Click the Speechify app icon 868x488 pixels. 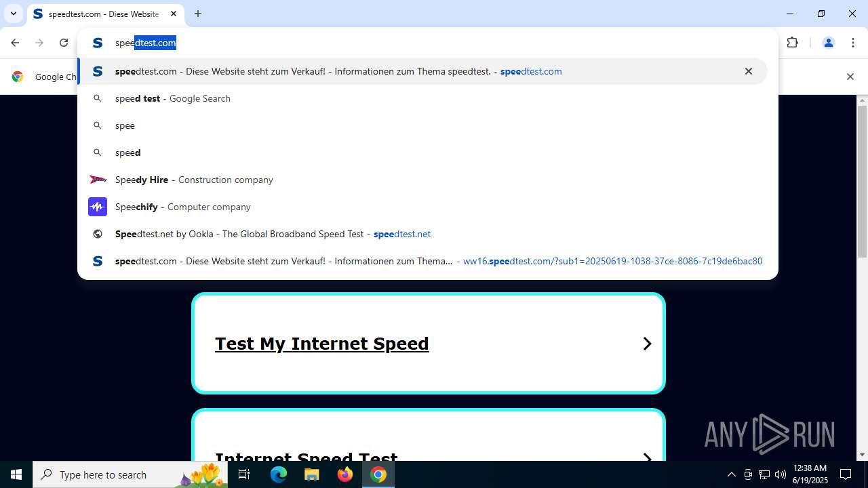click(98, 207)
